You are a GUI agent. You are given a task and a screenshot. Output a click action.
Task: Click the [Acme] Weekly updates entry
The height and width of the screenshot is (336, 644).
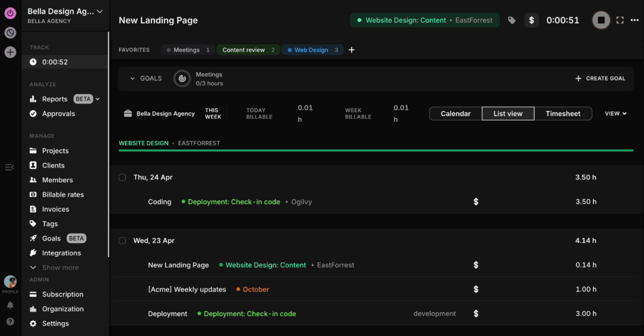click(187, 290)
